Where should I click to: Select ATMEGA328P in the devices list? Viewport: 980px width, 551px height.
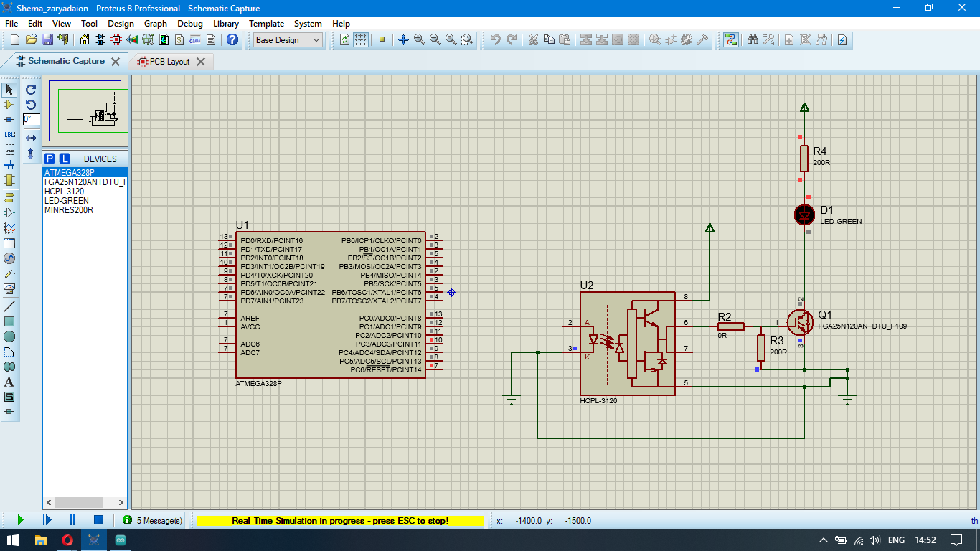pyautogui.click(x=85, y=173)
